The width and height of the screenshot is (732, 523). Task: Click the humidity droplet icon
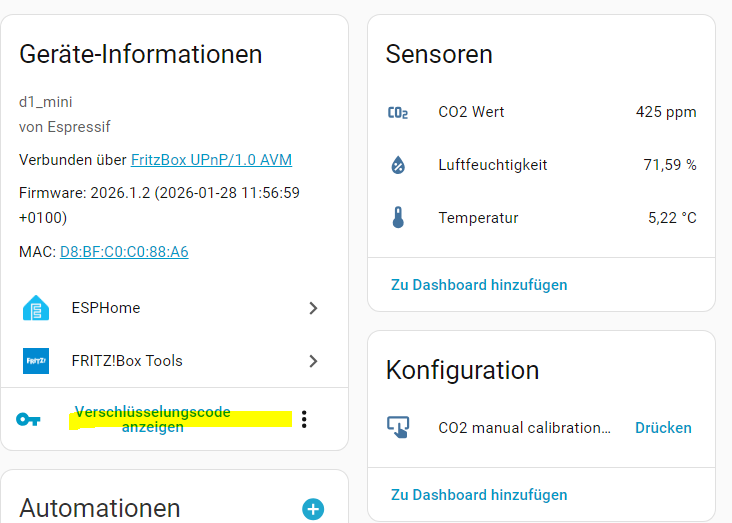(398, 165)
